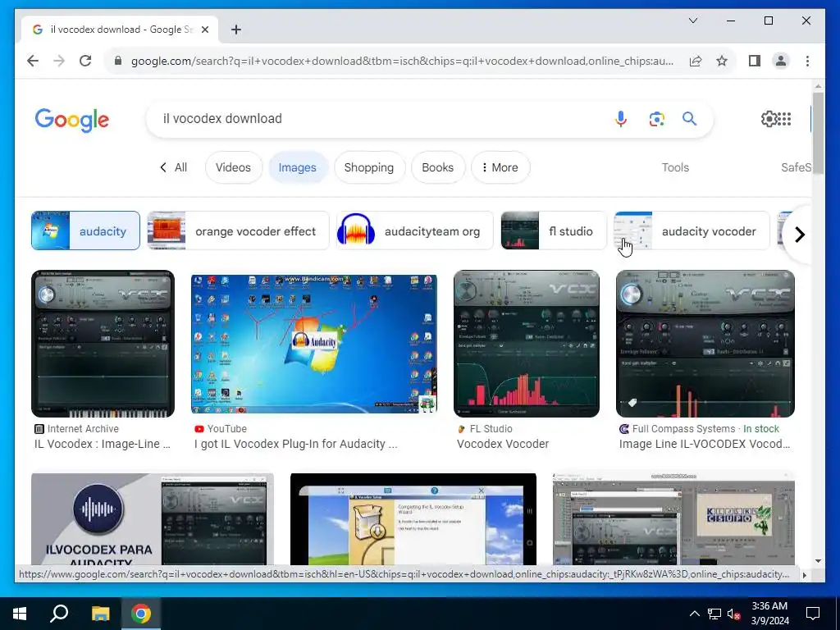Open the Vocodex setup wizard thumbnail
840x630 pixels.
(413, 518)
